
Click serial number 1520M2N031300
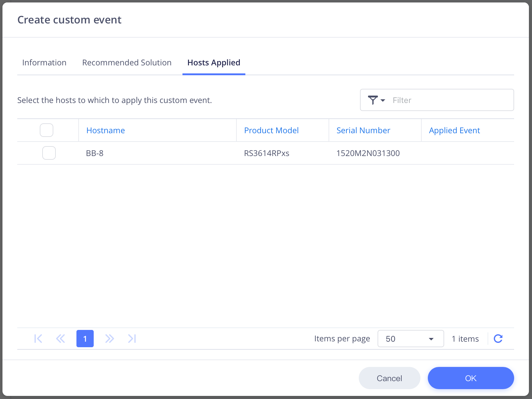[x=368, y=153]
